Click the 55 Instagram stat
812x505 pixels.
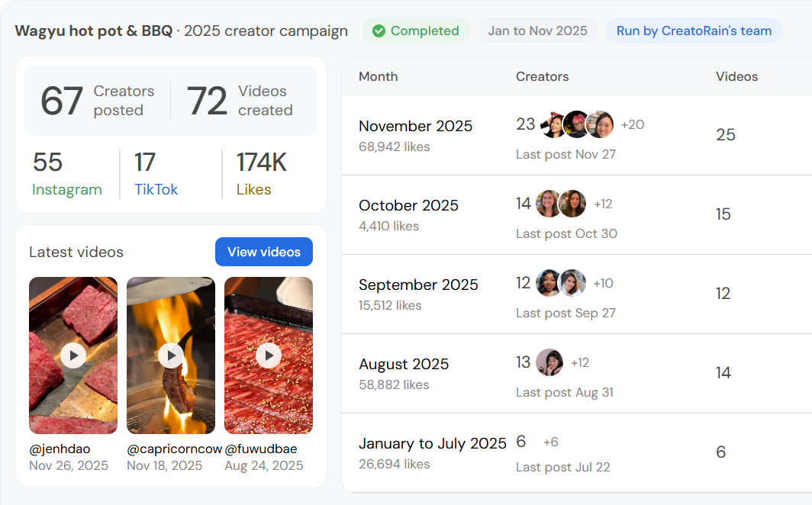pos(67,174)
